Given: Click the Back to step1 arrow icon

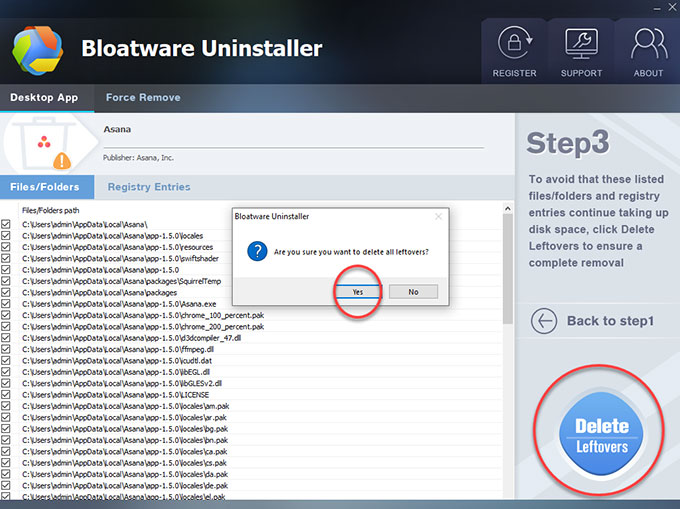Looking at the screenshot, I should click(x=543, y=321).
